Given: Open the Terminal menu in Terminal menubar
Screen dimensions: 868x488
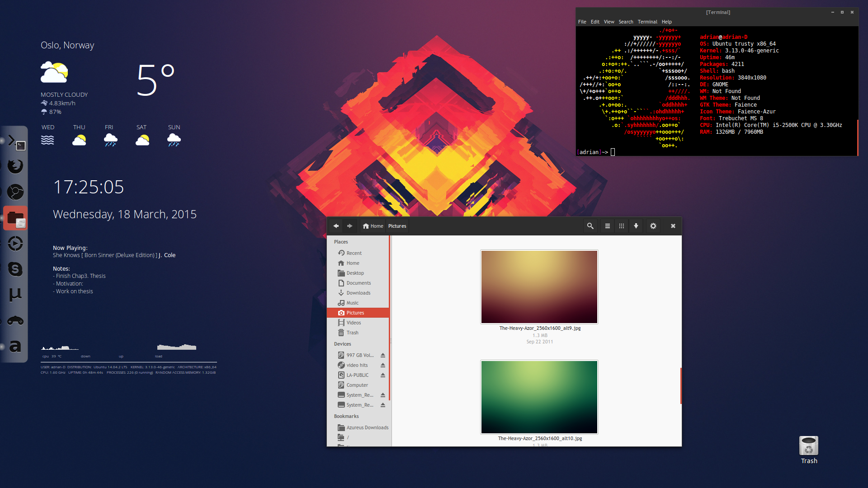Looking at the screenshot, I should 647,22.
